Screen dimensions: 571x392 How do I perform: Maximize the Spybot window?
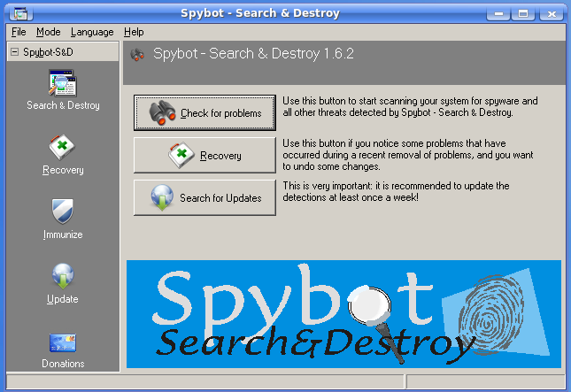pos(523,14)
